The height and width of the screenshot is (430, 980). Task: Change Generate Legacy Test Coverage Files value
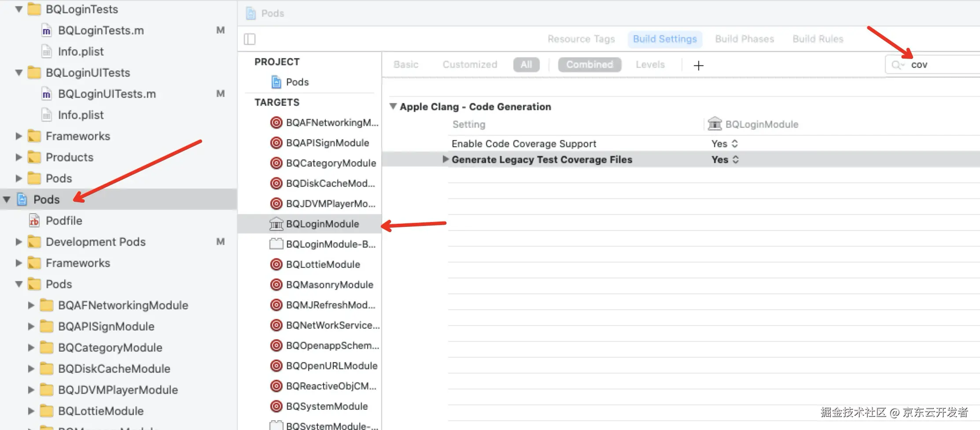[725, 159]
